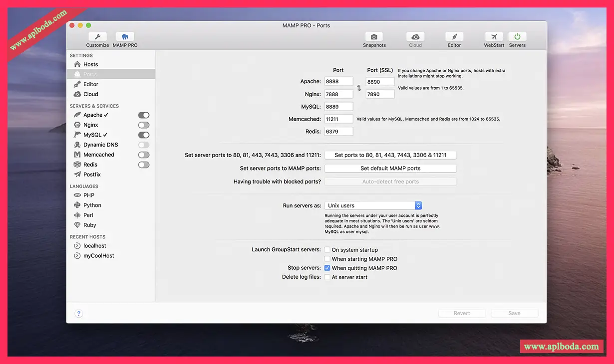614x364 pixels.
Task: Select localhost label in recent hosts
Action: [95, 246]
